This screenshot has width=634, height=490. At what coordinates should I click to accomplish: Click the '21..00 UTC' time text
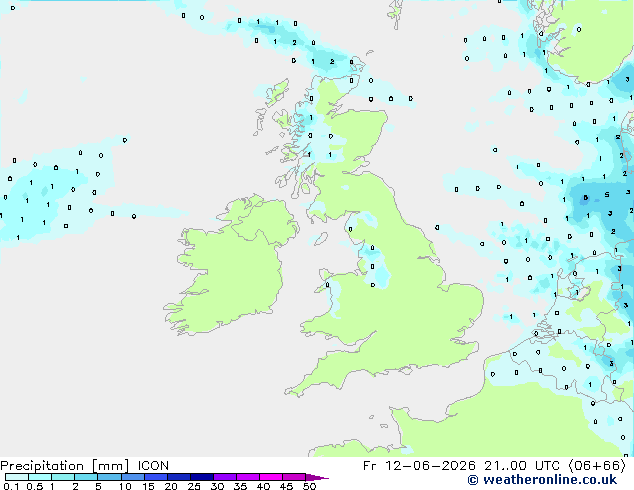(x=522, y=466)
